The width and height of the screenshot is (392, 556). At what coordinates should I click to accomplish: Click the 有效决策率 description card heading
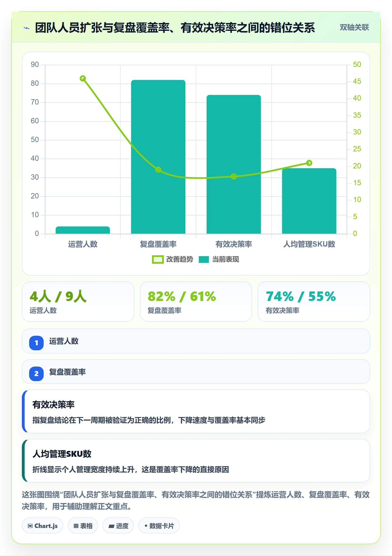pyautogui.click(x=53, y=405)
